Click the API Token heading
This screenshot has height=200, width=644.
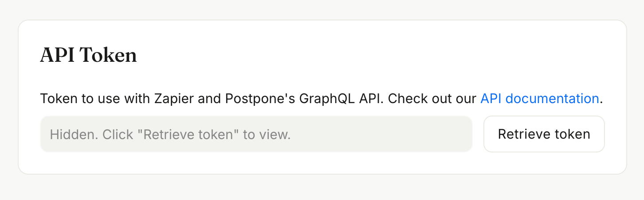tap(88, 56)
